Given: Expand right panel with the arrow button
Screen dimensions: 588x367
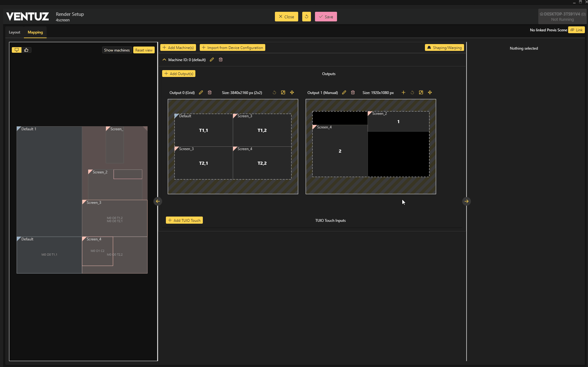Looking at the screenshot, I should pyautogui.click(x=466, y=201).
